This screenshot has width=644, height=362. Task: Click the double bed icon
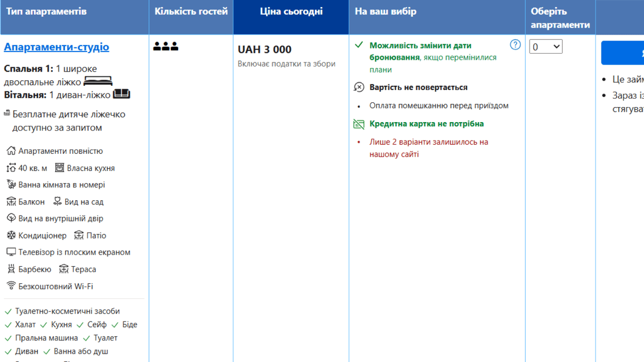98,82
